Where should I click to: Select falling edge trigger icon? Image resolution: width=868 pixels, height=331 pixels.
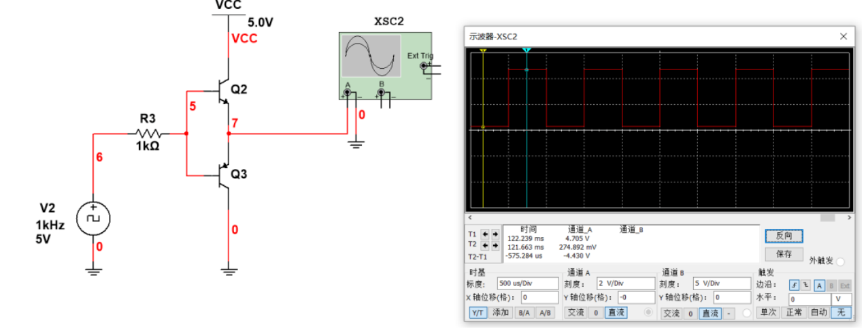tap(804, 285)
